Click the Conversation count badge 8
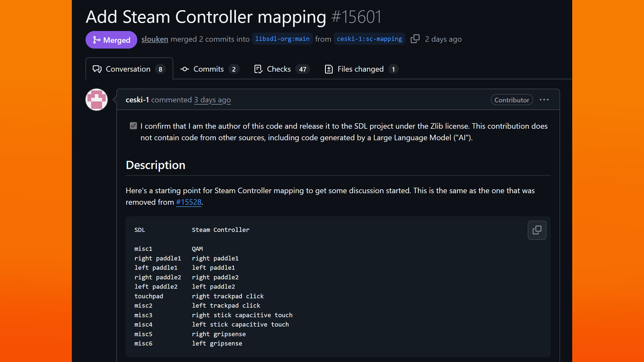The image size is (644, 362). pyautogui.click(x=160, y=69)
